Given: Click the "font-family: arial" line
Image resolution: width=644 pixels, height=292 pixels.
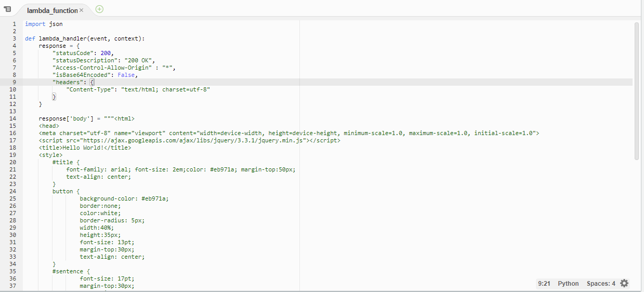Looking at the screenshot, I should click(x=181, y=169).
